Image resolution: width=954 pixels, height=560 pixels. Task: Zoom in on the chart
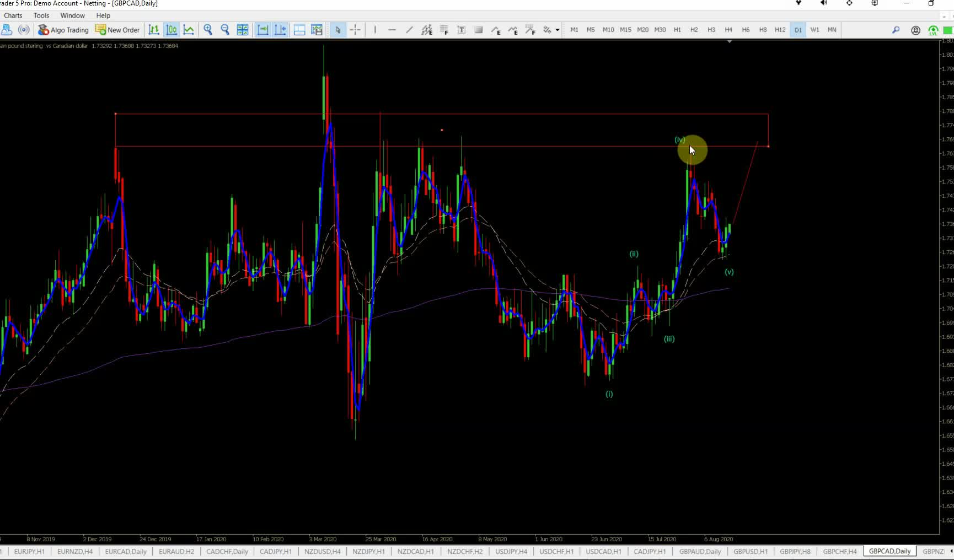(x=208, y=30)
